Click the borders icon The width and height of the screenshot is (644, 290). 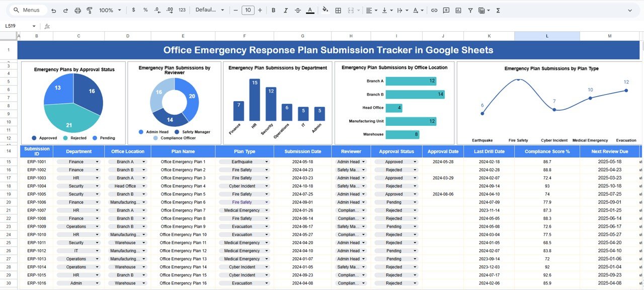[x=338, y=10]
